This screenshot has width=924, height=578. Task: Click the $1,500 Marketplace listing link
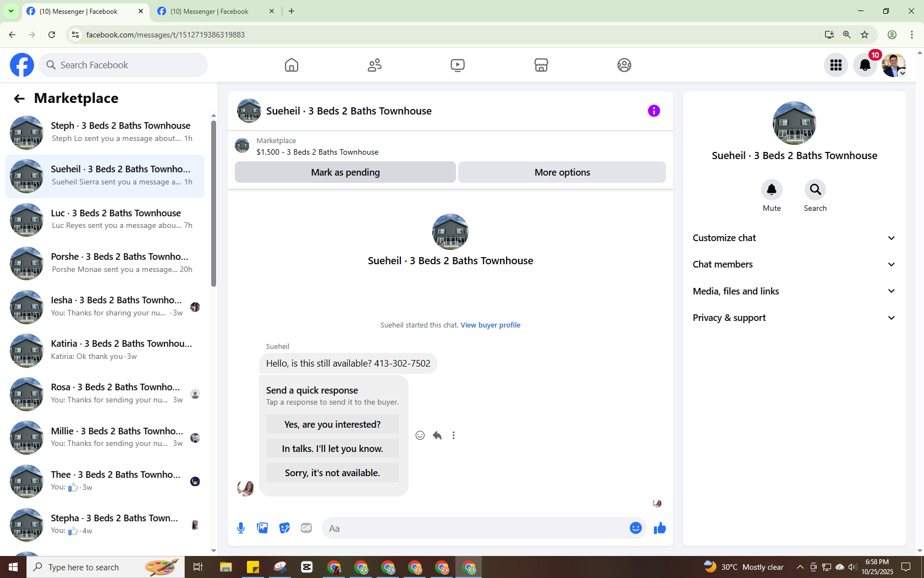(317, 152)
